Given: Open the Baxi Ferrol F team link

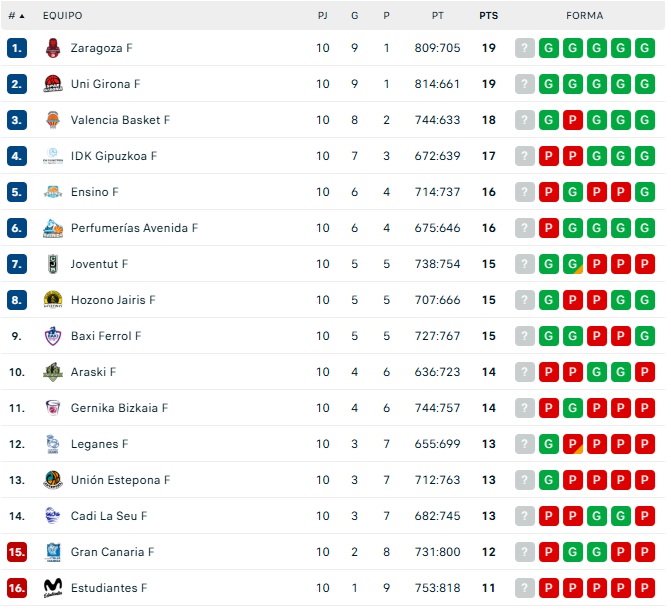Looking at the screenshot, I should click(x=106, y=336).
